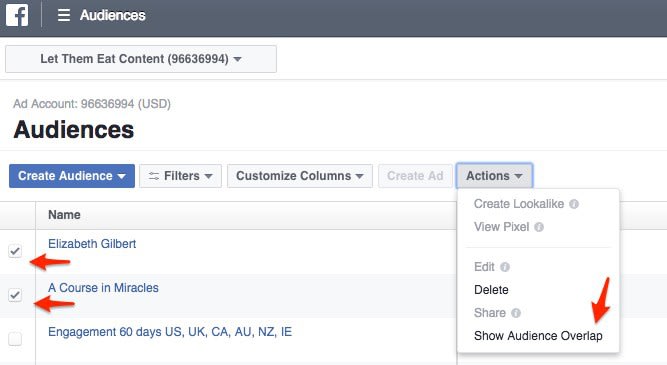Choose Show Audience Overlap option
667x365 pixels.
(x=538, y=336)
